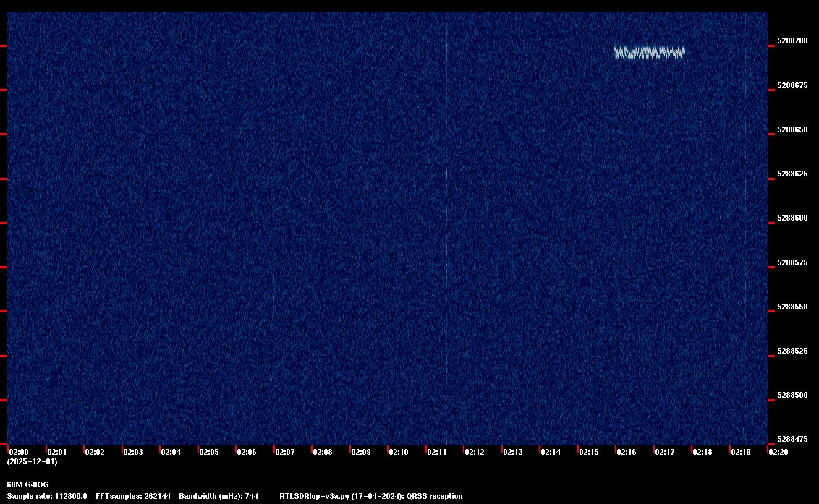Click the 02:04 time label
Viewport: 819px width, 504px height.
point(171,452)
